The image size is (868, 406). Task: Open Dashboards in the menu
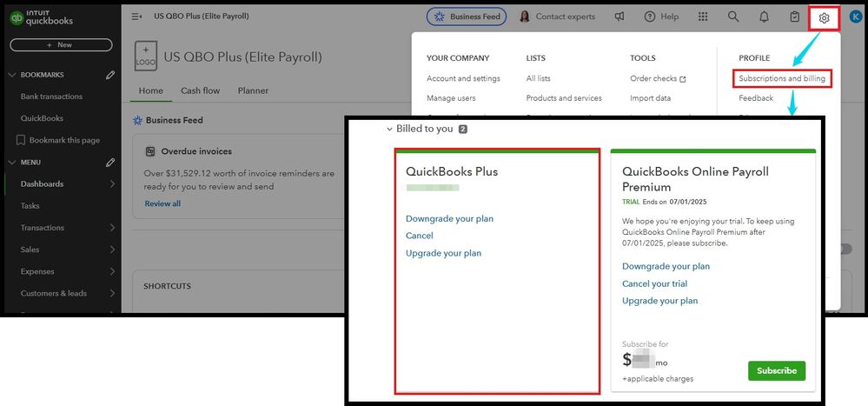coord(42,184)
